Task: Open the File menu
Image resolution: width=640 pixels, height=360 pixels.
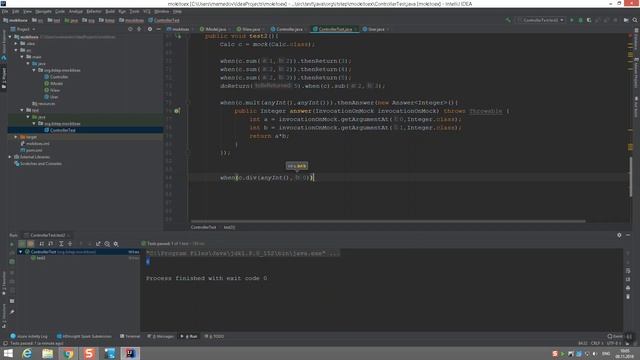Action: pyautogui.click(x=4, y=11)
